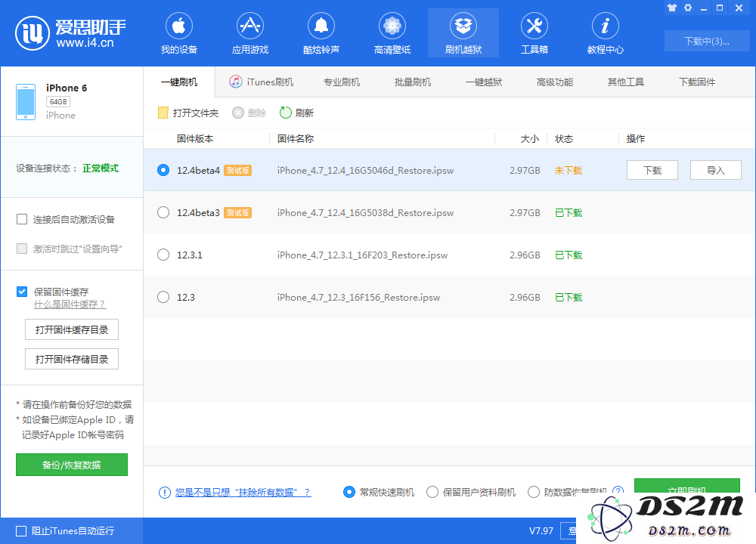Click V7.97 version label in status bar
This screenshot has height=544, width=756.
tap(541, 531)
